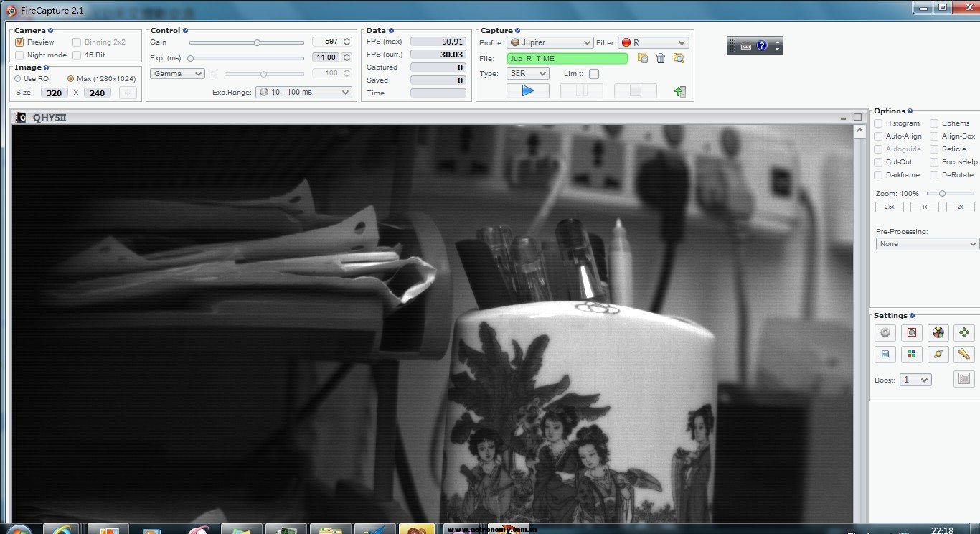Click the image width field 320
This screenshot has width=980, height=534.
(54, 93)
